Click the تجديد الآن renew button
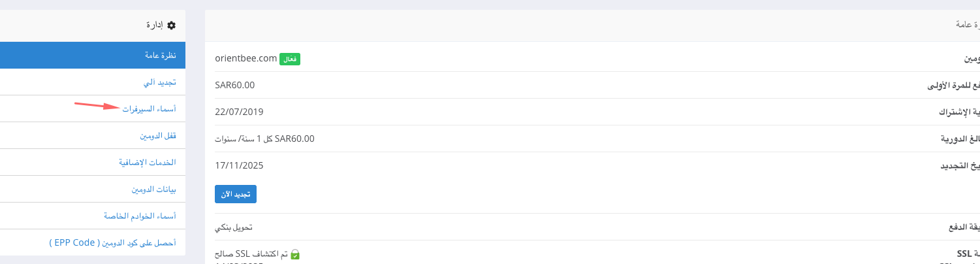Image resolution: width=980 pixels, height=264 pixels. [236, 195]
